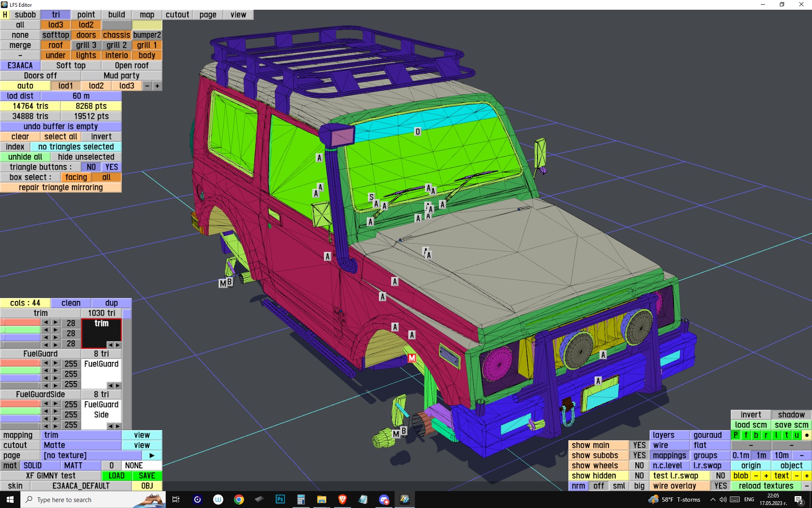This screenshot has width=812, height=508.
Task: Expand the page texture arrow button
Action: click(x=152, y=456)
